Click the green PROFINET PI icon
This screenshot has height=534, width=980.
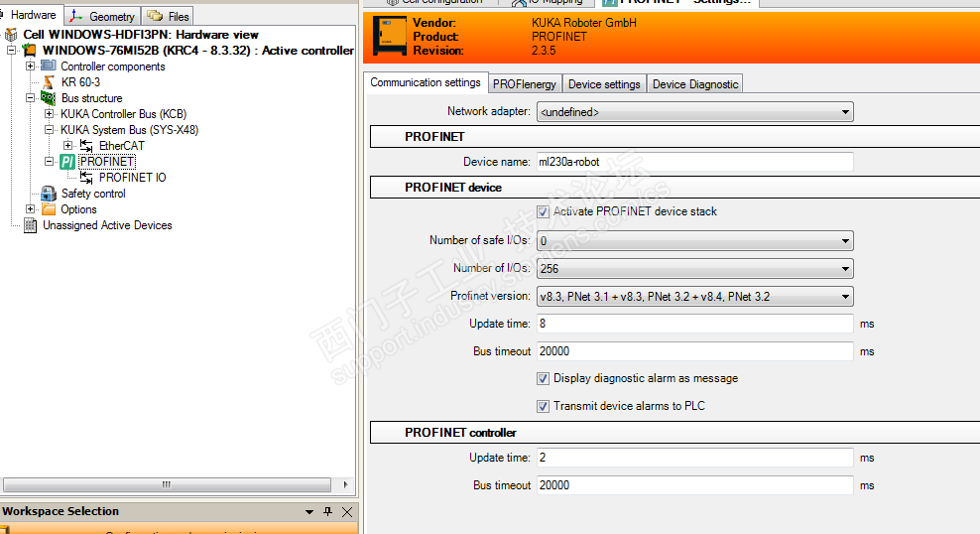[x=67, y=162]
